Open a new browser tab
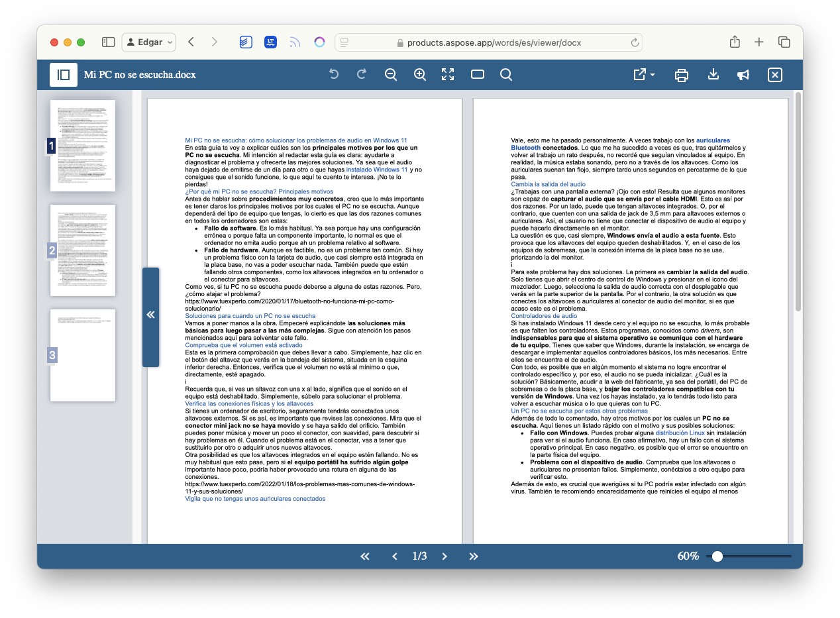The height and width of the screenshot is (618, 840). point(759,41)
